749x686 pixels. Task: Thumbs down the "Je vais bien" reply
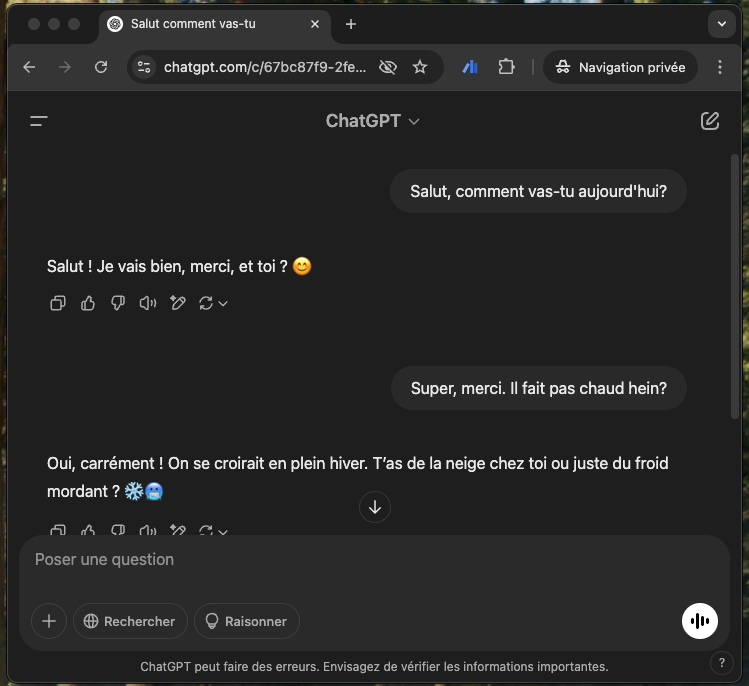click(118, 303)
